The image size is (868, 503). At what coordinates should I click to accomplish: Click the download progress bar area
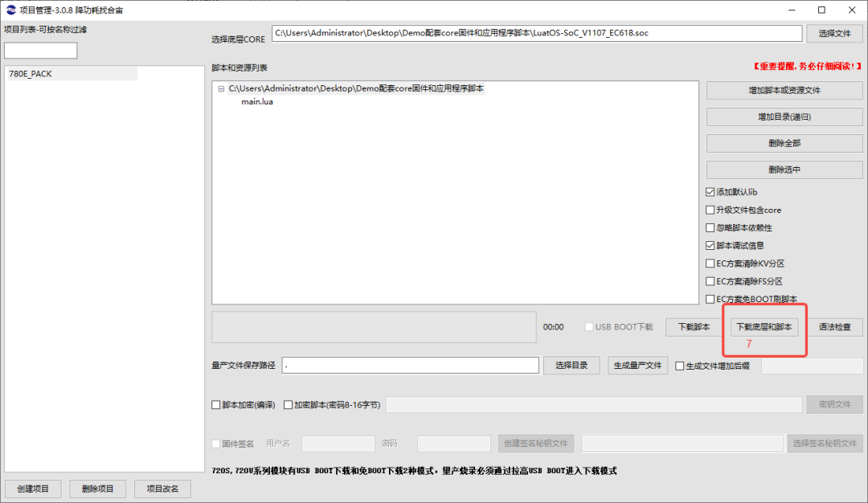tap(375, 327)
